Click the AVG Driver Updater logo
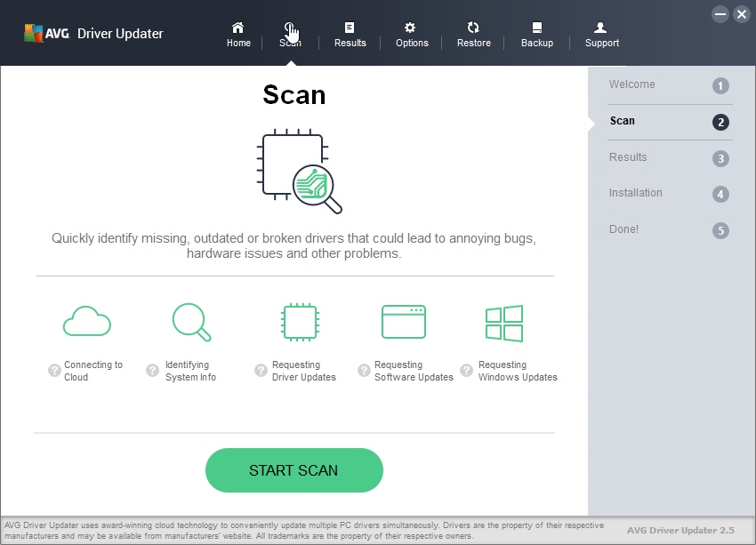Image resolution: width=756 pixels, height=545 pixels. [x=93, y=33]
